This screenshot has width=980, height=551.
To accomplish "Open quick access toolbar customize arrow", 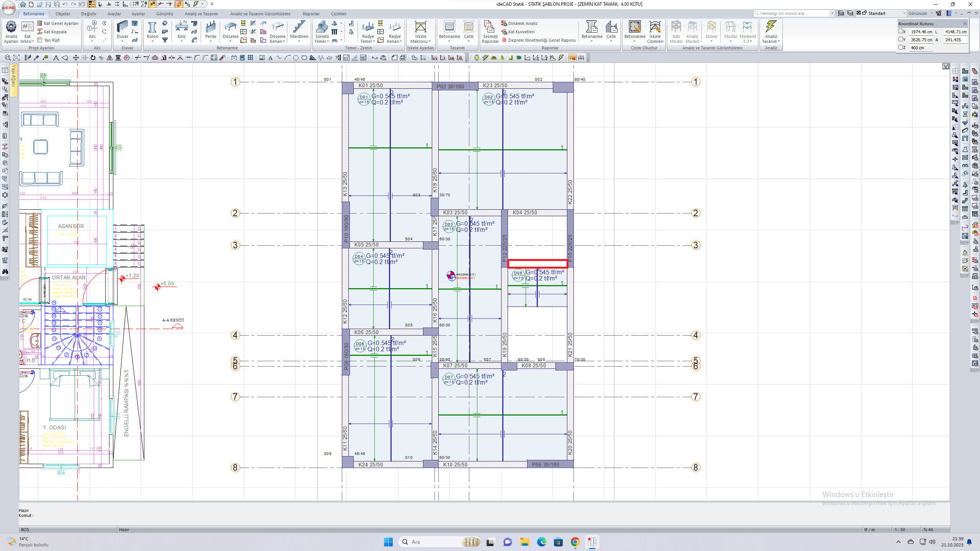I will 212,4.
